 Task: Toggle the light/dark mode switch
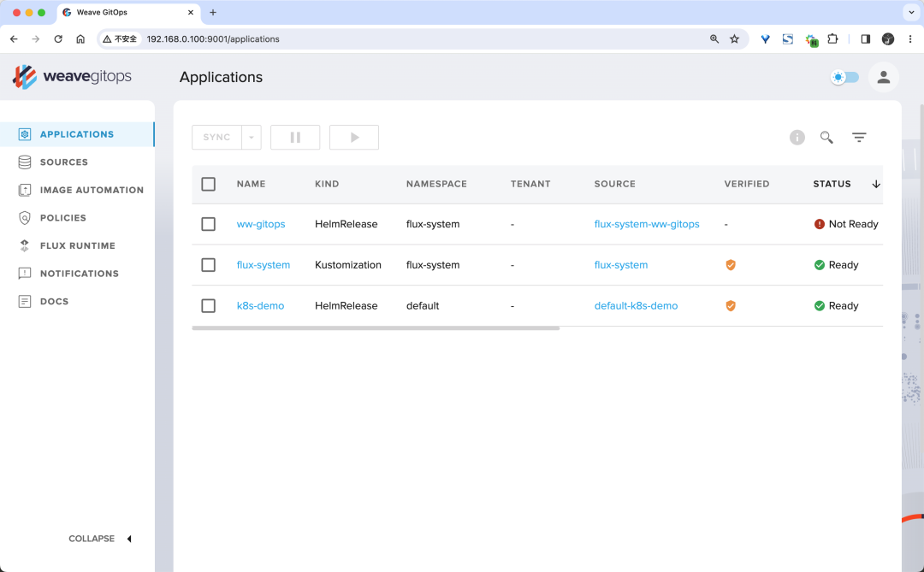(845, 77)
